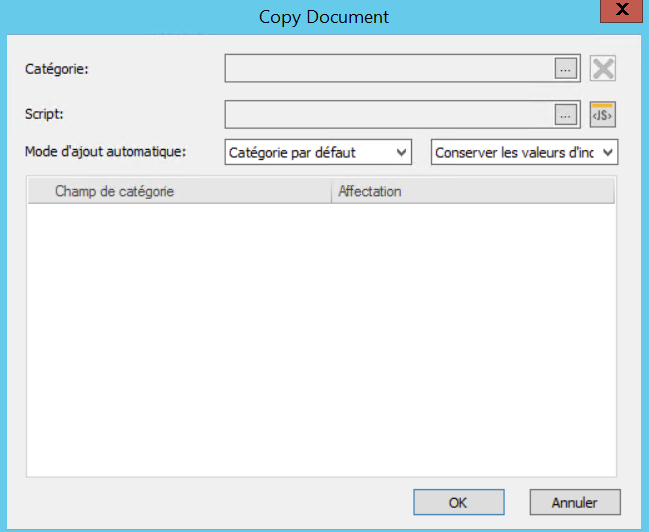Click the "Script:" label text
The image size is (649, 532).
44,115
